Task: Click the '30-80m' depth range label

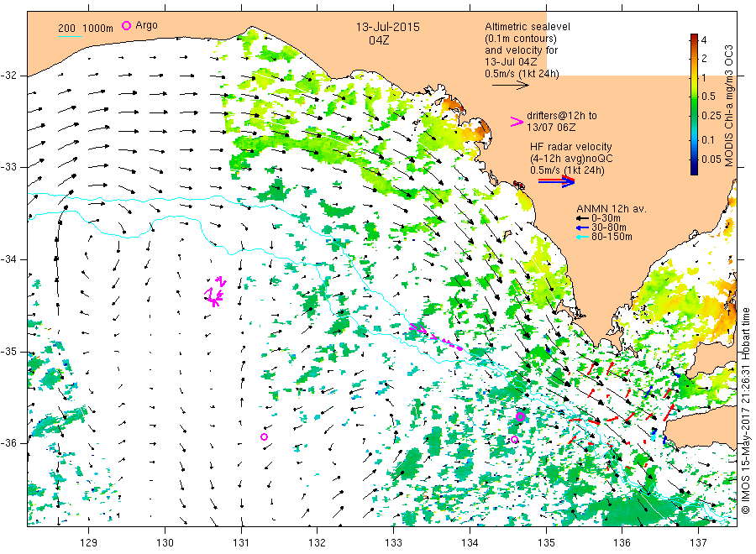Action: [x=609, y=227]
